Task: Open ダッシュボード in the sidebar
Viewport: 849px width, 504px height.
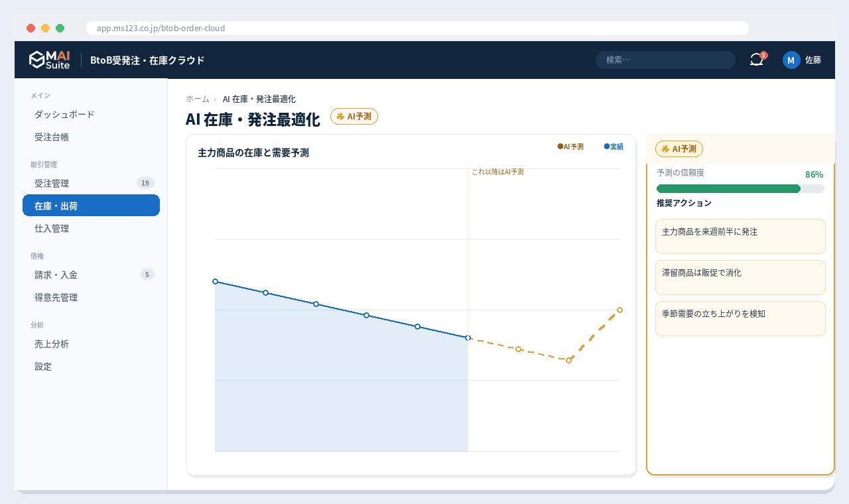Action: (91, 114)
